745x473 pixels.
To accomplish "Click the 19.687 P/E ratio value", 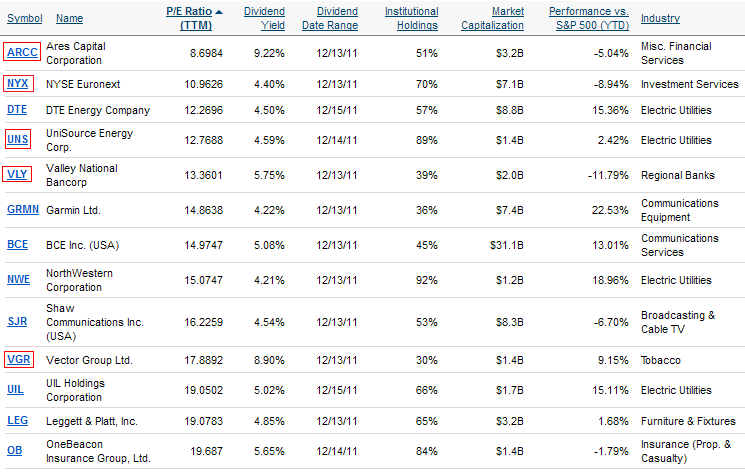I will pyautogui.click(x=206, y=451).
